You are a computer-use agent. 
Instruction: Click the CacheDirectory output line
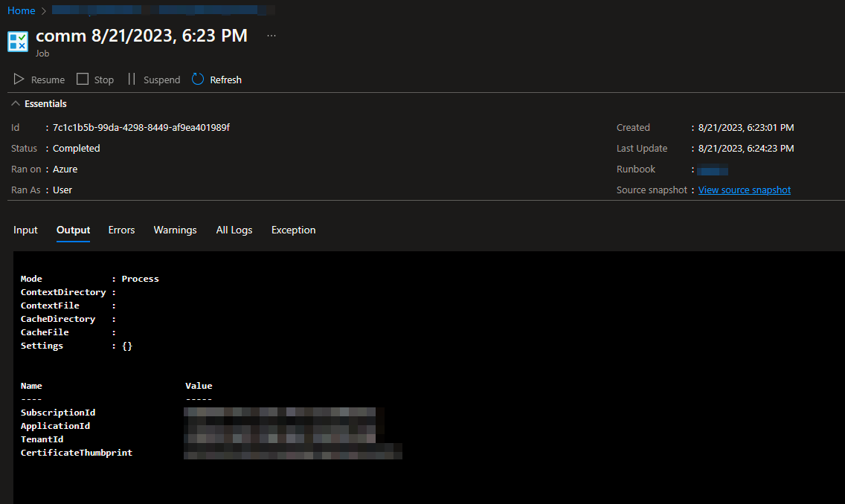68,319
